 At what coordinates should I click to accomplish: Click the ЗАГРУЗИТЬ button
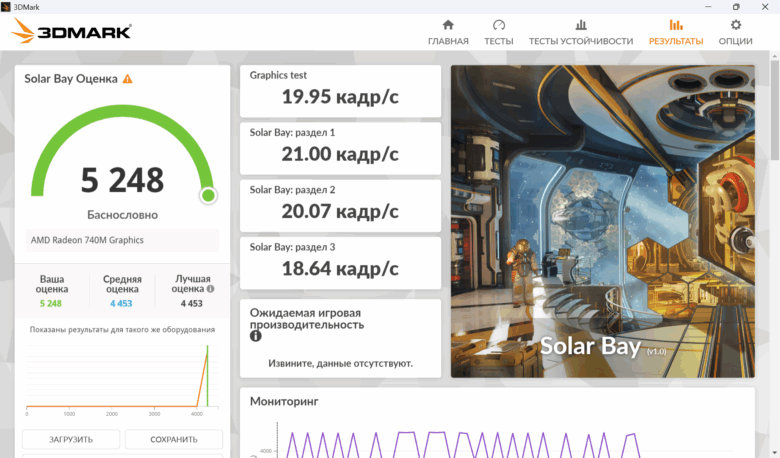click(71, 440)
